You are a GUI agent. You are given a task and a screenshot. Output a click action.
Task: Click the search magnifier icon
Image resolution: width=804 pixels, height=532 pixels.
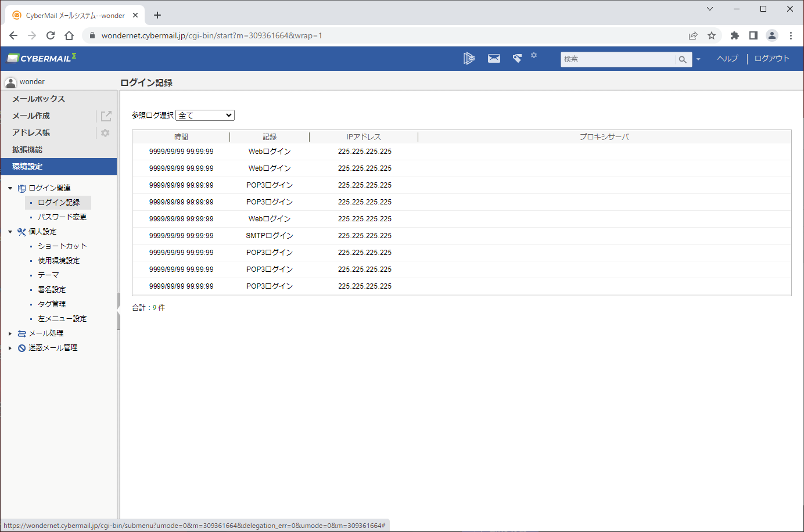point(683,59)
